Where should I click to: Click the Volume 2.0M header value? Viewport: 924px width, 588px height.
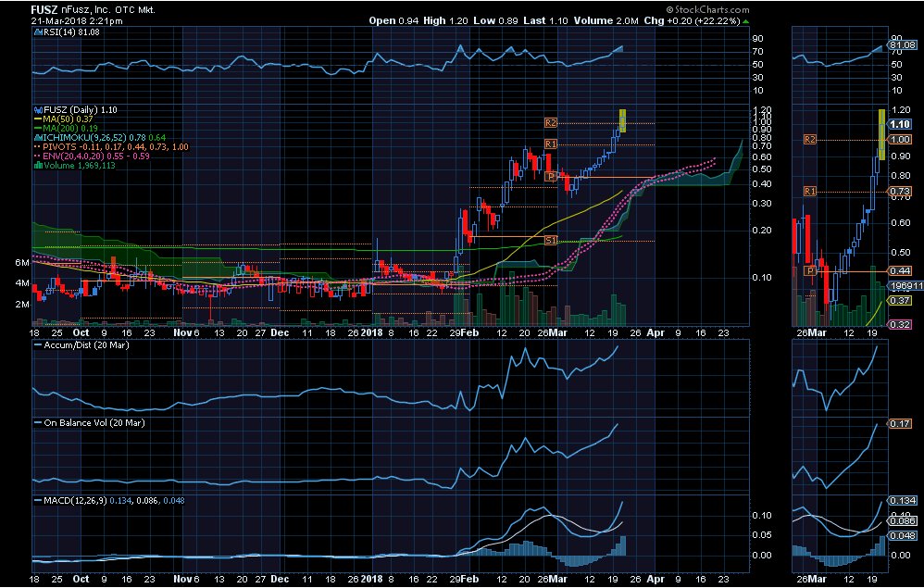click(x=606, y=20)
